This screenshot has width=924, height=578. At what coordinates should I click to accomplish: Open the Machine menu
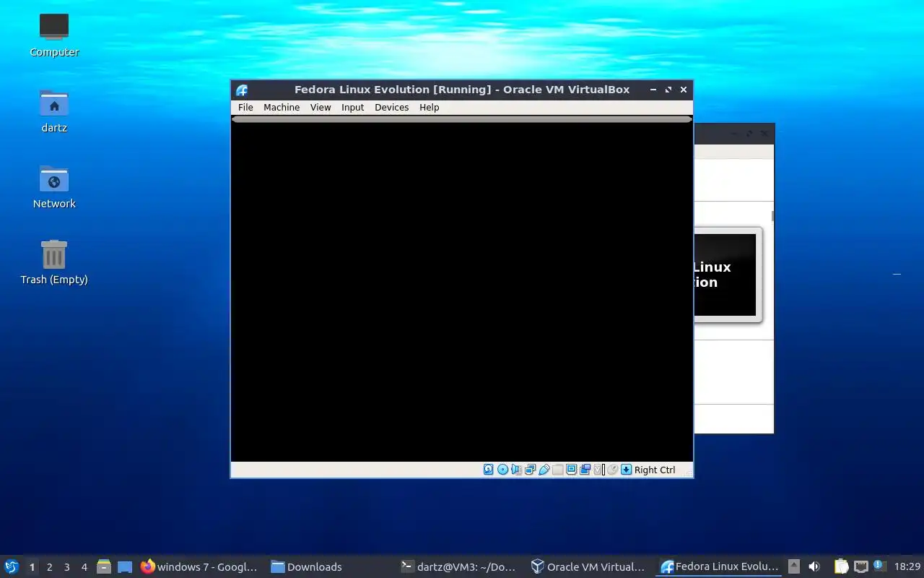click(x=282, y=107)
